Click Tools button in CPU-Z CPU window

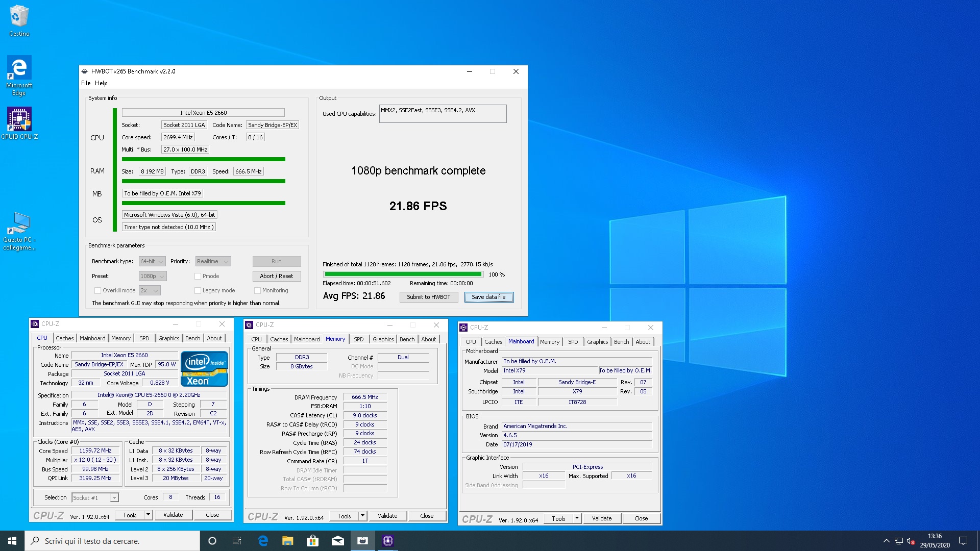pyautogui.click(x=130, y=515)
